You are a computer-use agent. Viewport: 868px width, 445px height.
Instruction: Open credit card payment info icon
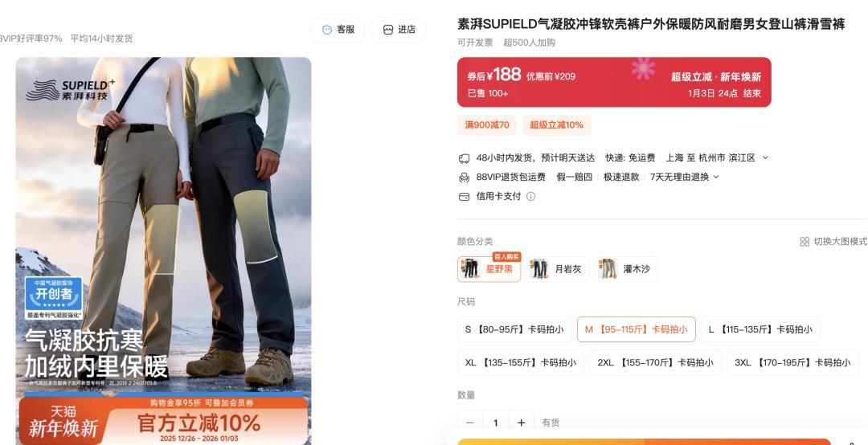click(x=530, y=197)
